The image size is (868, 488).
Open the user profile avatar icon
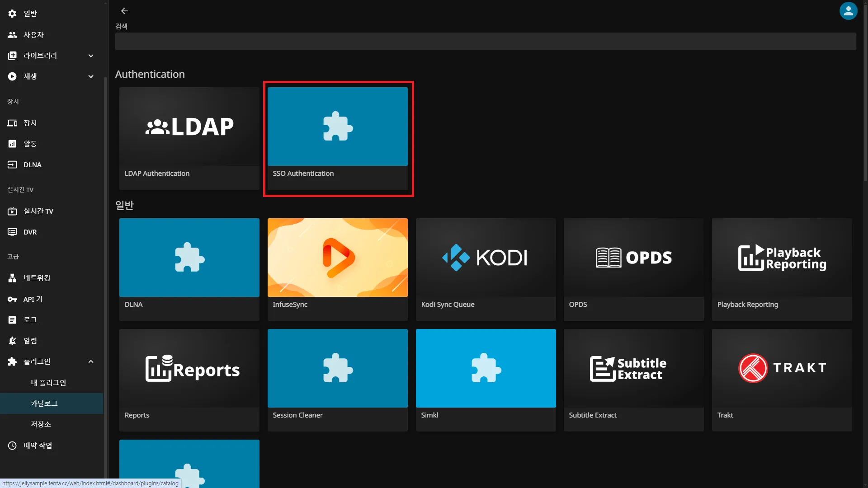pos(848,11)
